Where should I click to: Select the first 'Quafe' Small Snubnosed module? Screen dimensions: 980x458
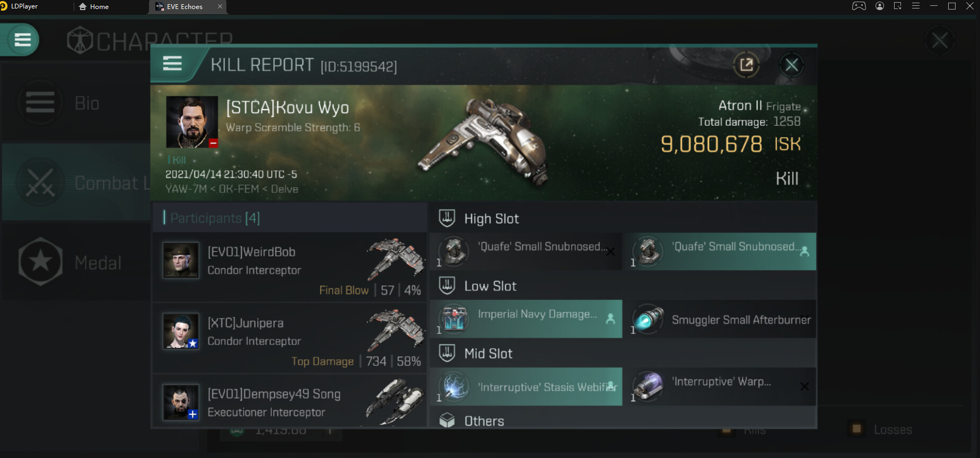[x=526, y=251]
